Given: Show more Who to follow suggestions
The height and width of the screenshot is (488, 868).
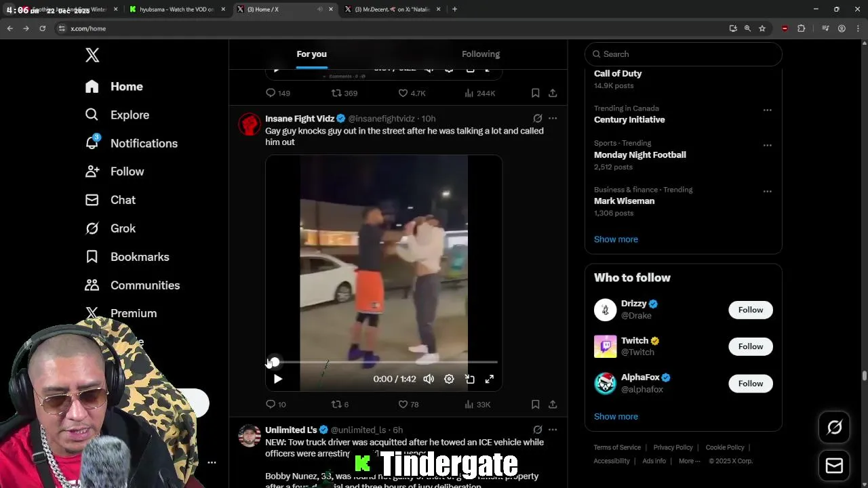Looking at the screenshot, I should tap(616, 417).
